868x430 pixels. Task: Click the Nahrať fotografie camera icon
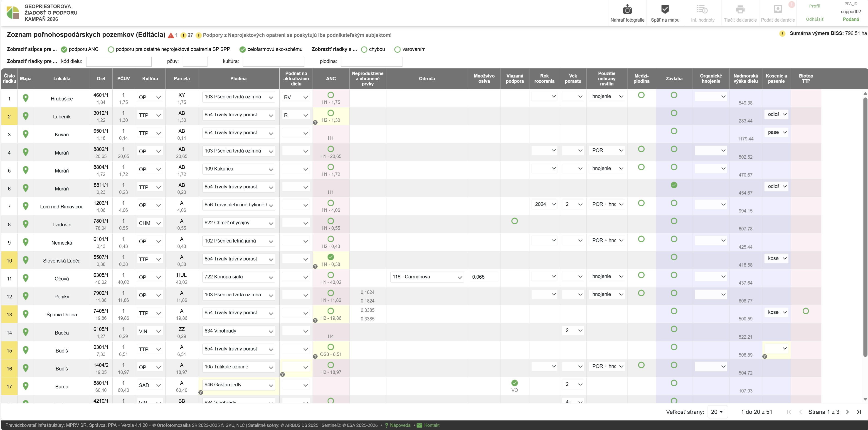click(627, 10)
